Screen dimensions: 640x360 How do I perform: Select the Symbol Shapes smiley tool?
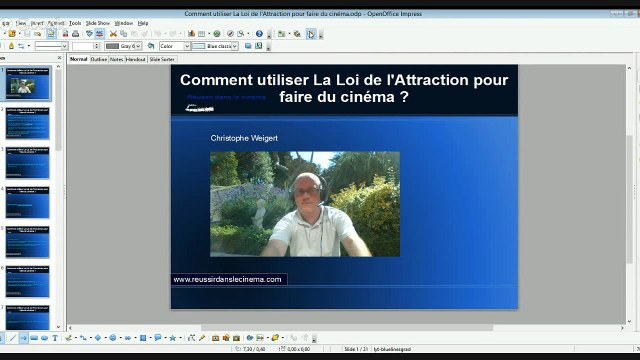113,338
